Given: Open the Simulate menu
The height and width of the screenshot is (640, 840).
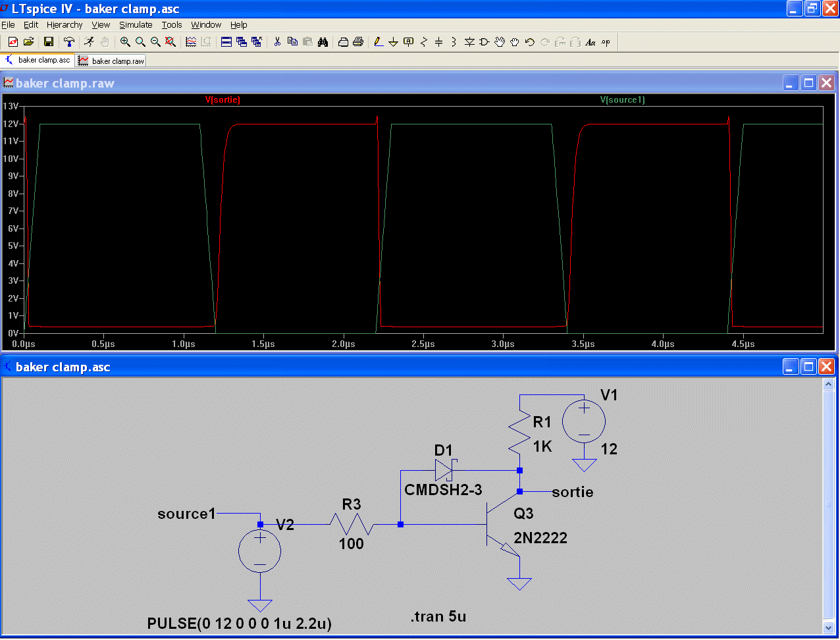Looking at the screenshot, I should tap(136, 25).
